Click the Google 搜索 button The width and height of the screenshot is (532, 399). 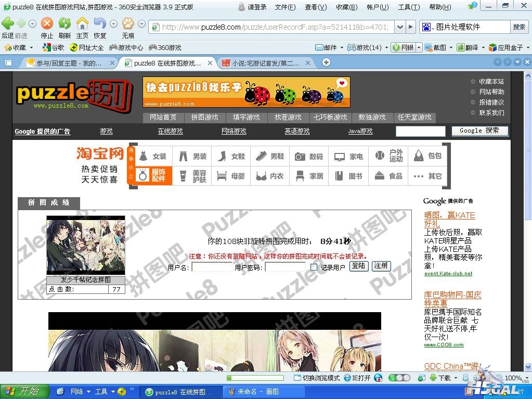(x=479, y=131)
